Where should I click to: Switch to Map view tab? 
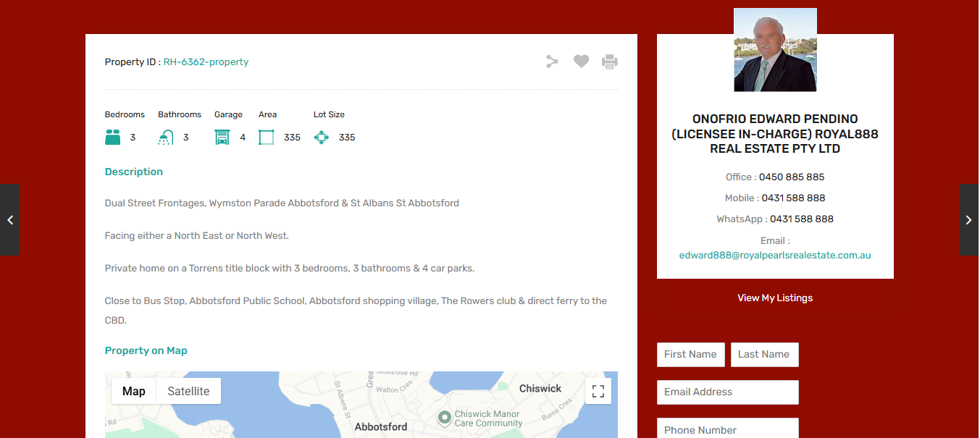(x=133, y=391)
